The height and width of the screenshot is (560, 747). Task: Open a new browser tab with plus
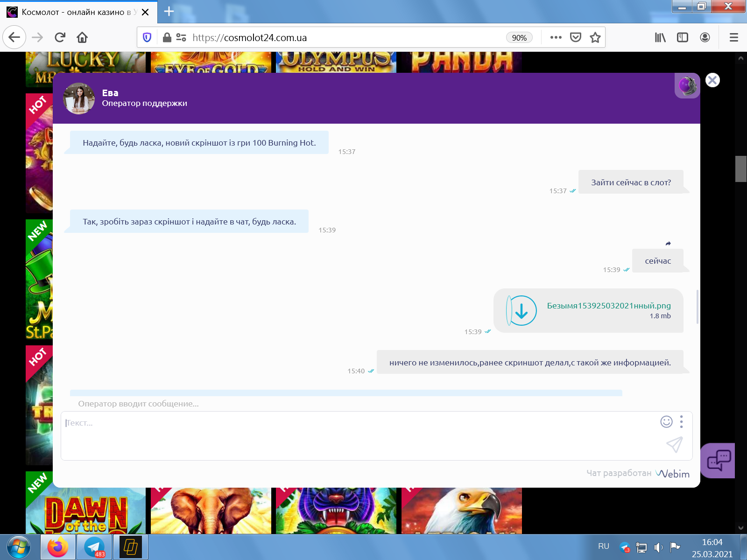click(x=169, y=12)
